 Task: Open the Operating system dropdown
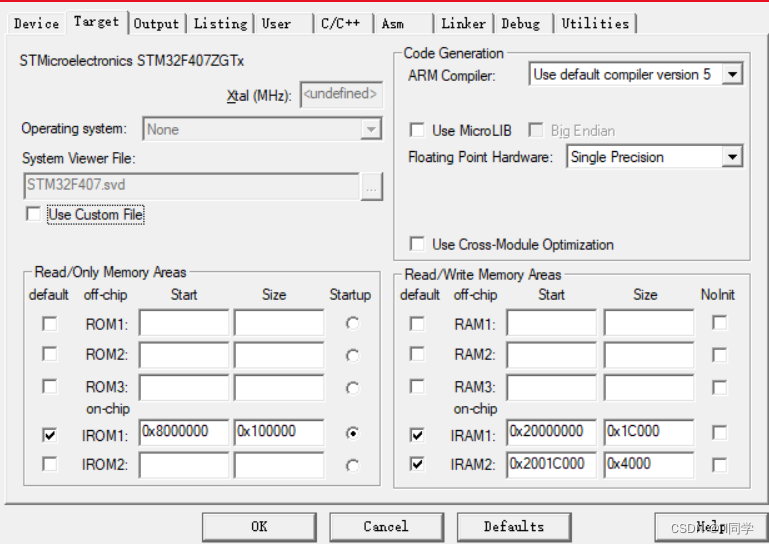371,130
